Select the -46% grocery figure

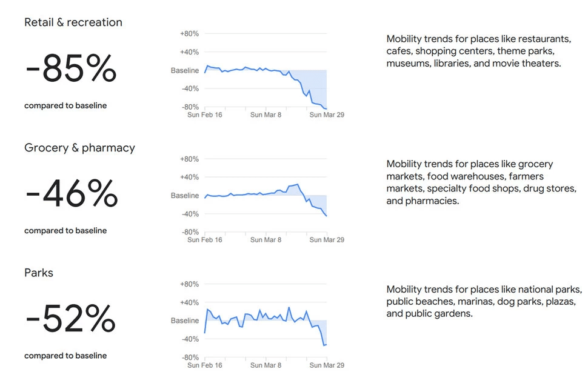click(72, 193)
